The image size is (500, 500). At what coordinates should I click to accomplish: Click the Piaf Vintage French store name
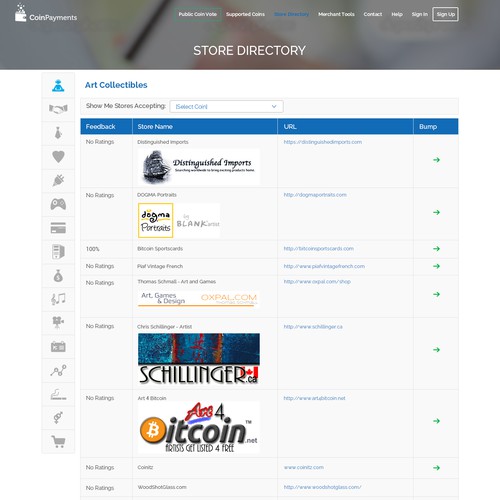point(160,266)
